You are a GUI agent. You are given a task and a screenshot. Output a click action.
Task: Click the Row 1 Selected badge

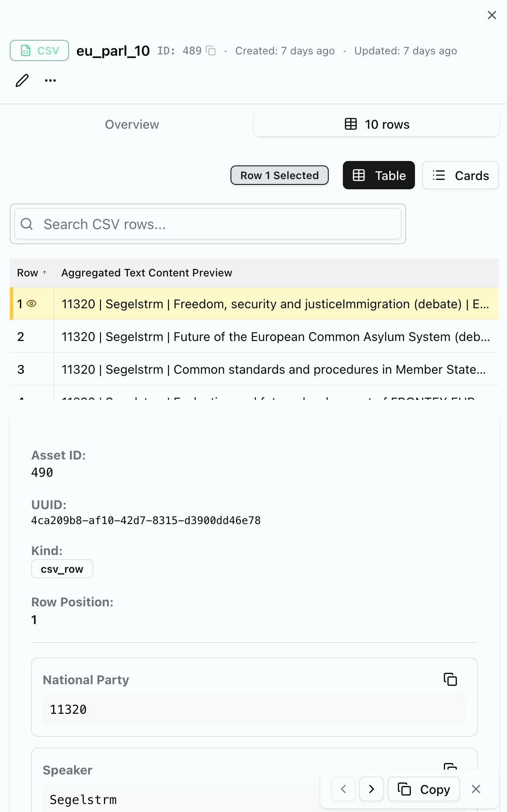click(x=279, y=176)
